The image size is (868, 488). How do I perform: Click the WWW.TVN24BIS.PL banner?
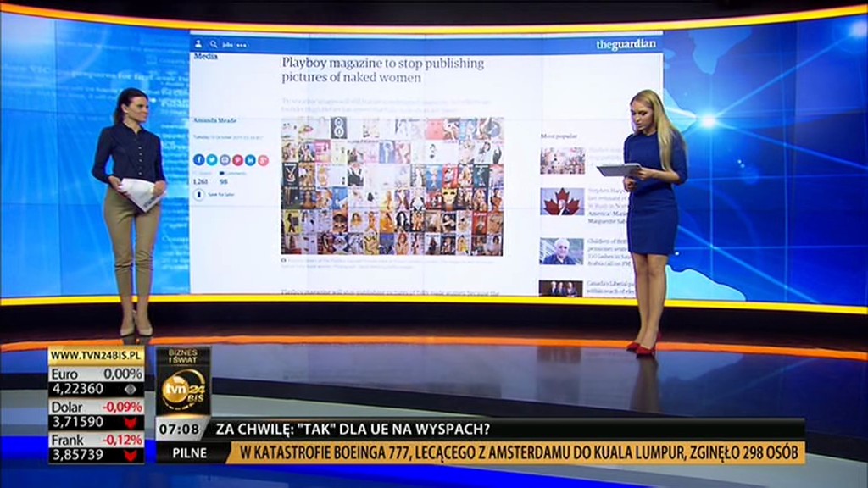(97, 355)
